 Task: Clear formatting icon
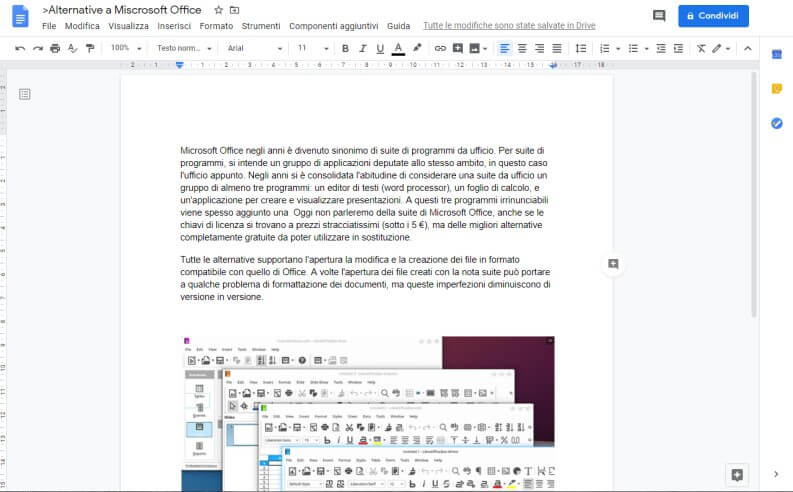click(x=701, y=49)
